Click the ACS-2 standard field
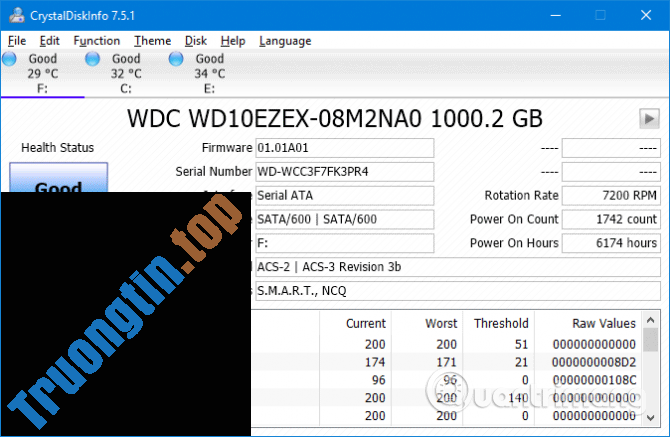The width and height of the screenshot is (670, 437). coord(458,267)
